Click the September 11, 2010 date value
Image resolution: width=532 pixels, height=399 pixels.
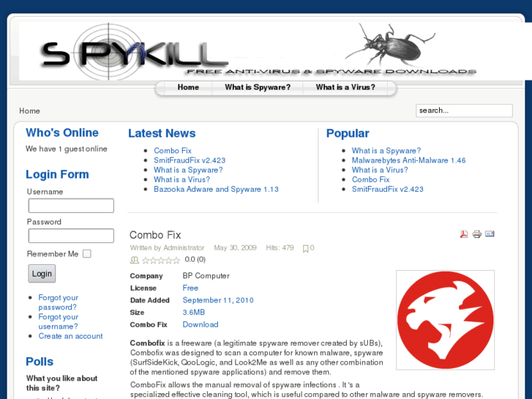218,300
